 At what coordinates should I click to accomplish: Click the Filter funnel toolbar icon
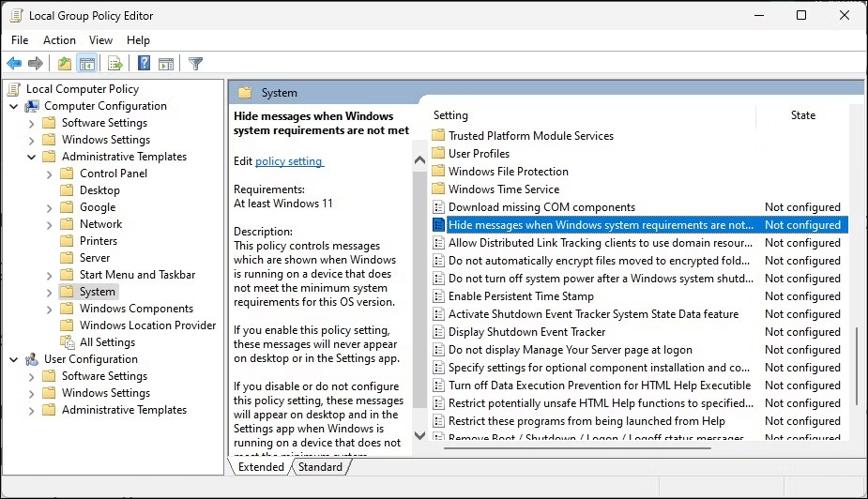[195, 64]
